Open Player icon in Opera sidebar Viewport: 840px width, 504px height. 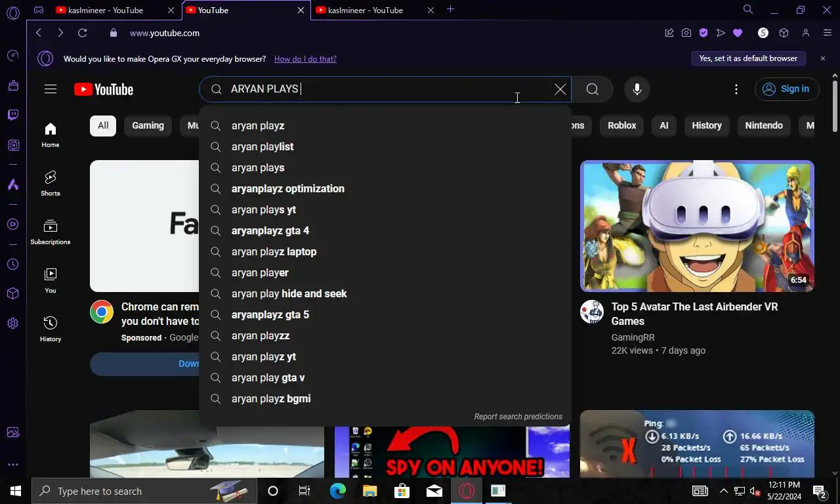[x=12, y=224]
